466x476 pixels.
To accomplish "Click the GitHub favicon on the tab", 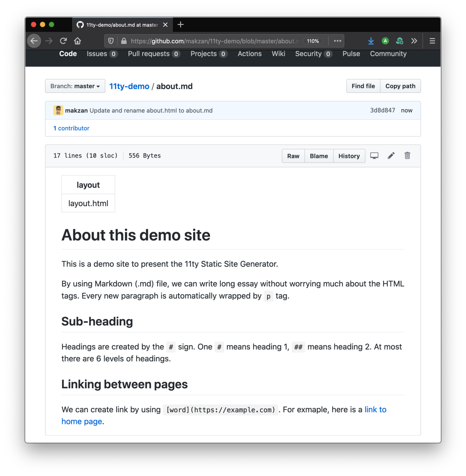I will click(80, 25).
